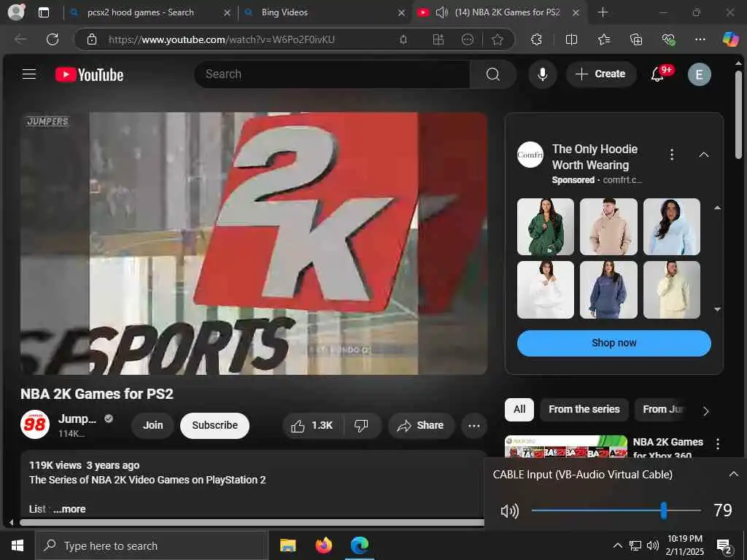Mute the tab via speaker icon

(x=441, y=12)
